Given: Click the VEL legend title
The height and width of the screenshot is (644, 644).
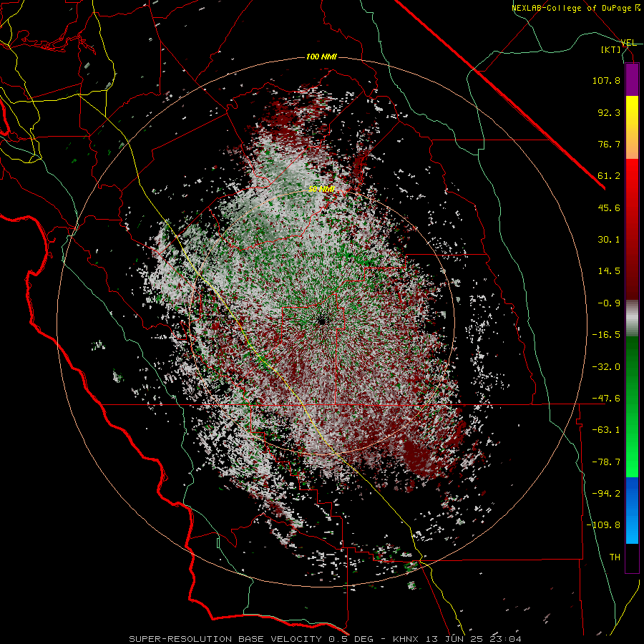Looking at the screenshot, I should [628, 43].
